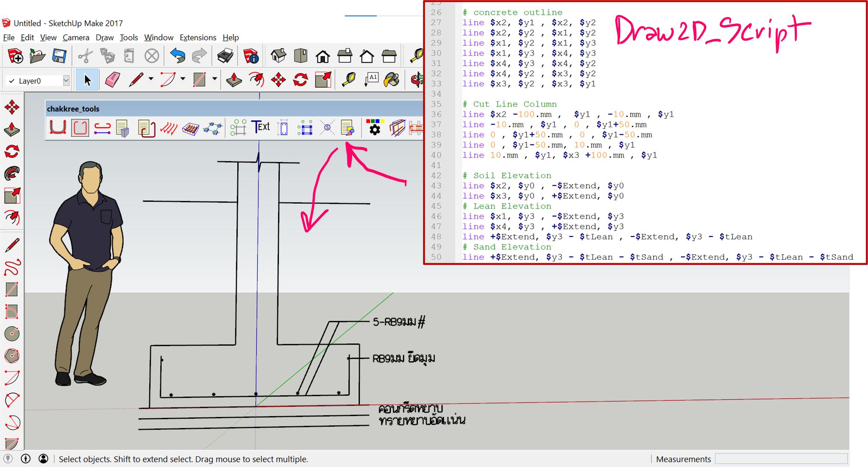Click the Measurements input box
The height and width of the screenshot is (467, 868).
click(x=781, y=459)
